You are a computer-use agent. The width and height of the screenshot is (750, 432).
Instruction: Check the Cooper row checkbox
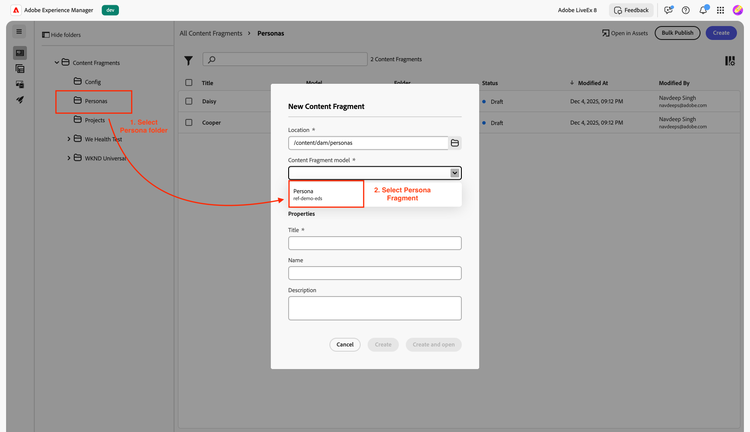click(189, 123)
